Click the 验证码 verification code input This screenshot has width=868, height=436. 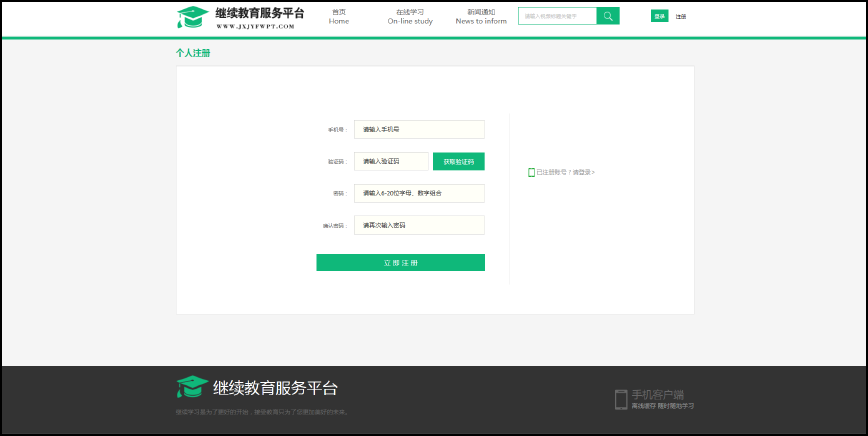(391, 161)
